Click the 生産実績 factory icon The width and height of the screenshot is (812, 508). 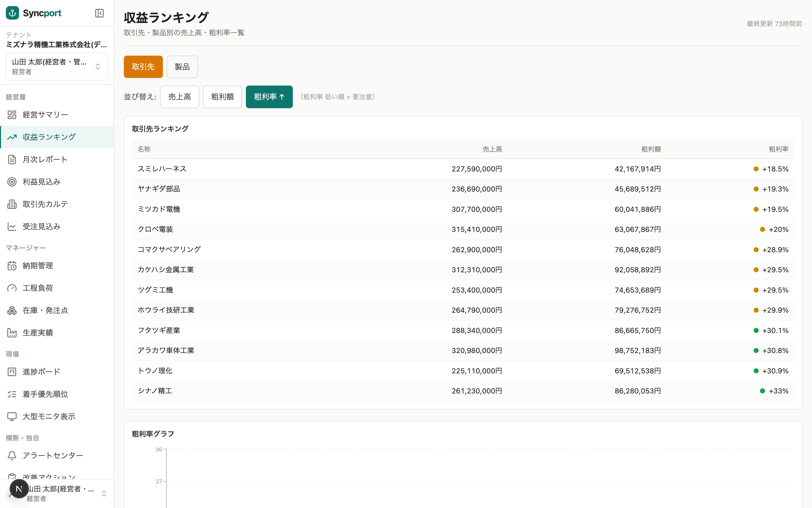[12, 333]
